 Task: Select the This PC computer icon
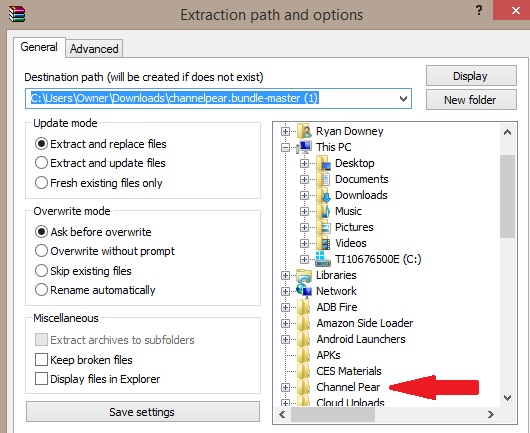pos(305,147)
